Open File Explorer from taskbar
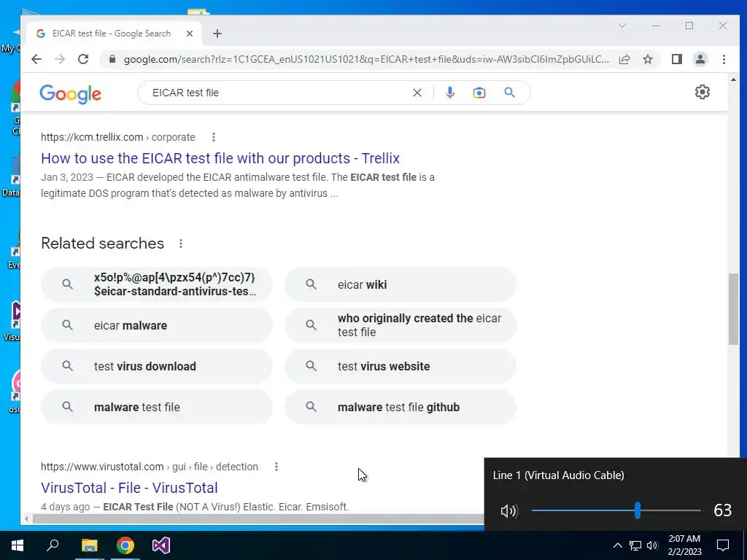 89,545
